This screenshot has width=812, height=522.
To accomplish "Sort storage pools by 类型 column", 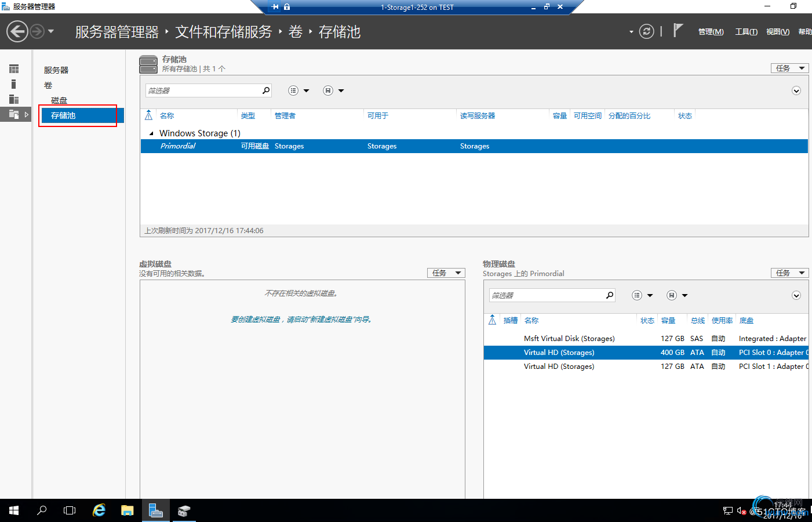I will click(x=248, y=116).
